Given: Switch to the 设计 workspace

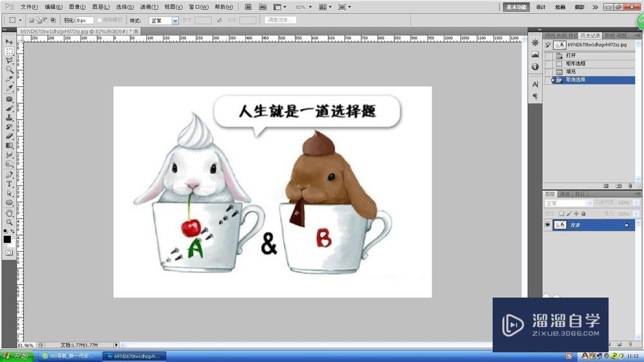Looking at the screenshot, I should [541, 7].
